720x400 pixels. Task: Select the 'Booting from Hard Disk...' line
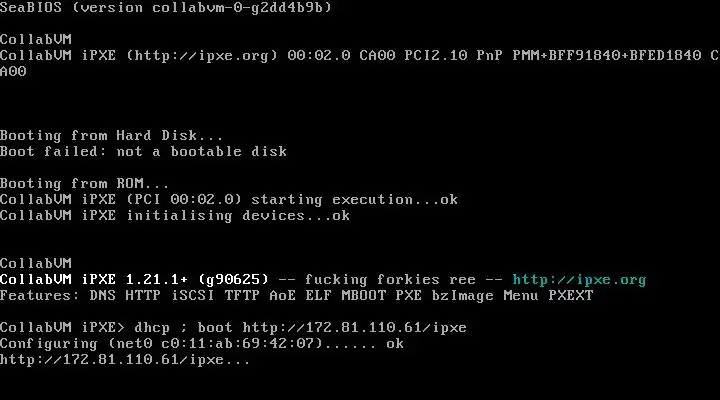pyautogui.click(x=112, y=136)
